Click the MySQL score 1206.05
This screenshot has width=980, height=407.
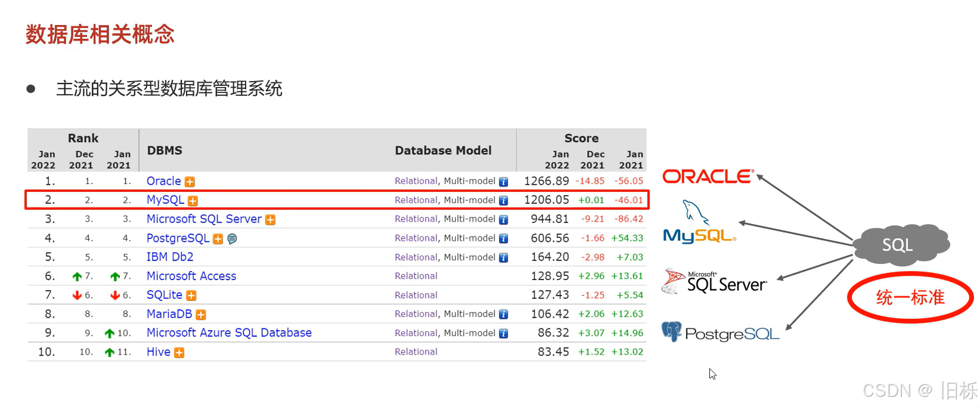pyautogui.click(x=547, y=200)
